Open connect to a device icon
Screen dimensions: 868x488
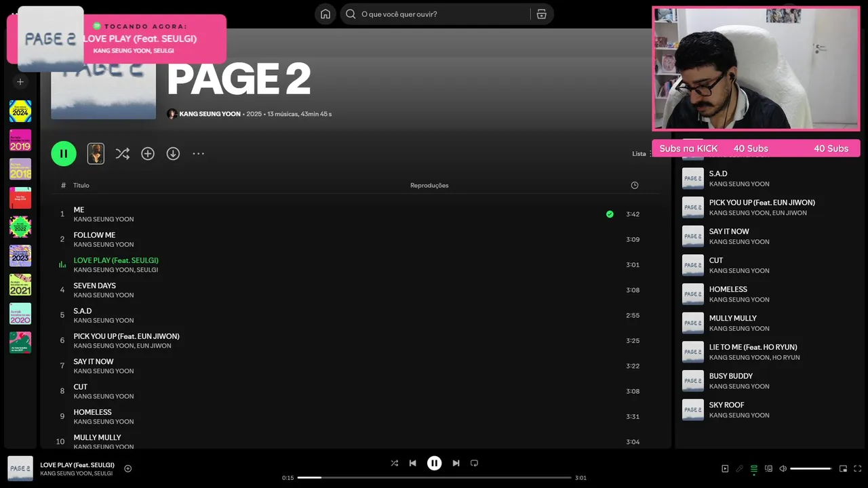point(768,468)
